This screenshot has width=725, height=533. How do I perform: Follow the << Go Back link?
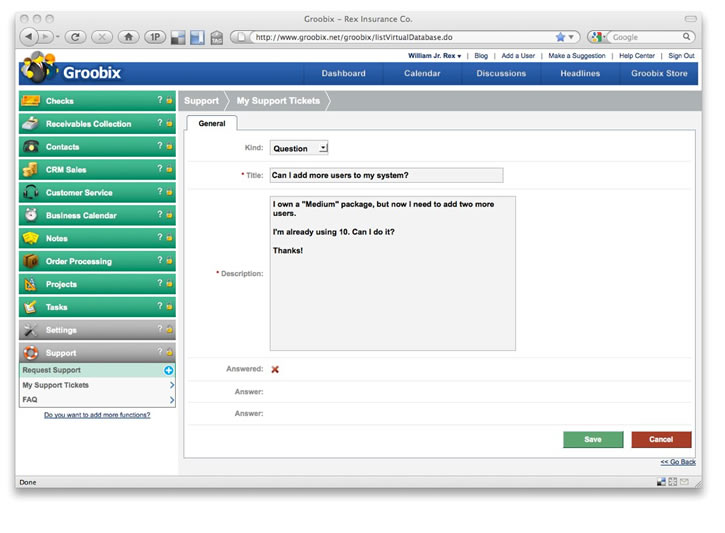[678, 462]
